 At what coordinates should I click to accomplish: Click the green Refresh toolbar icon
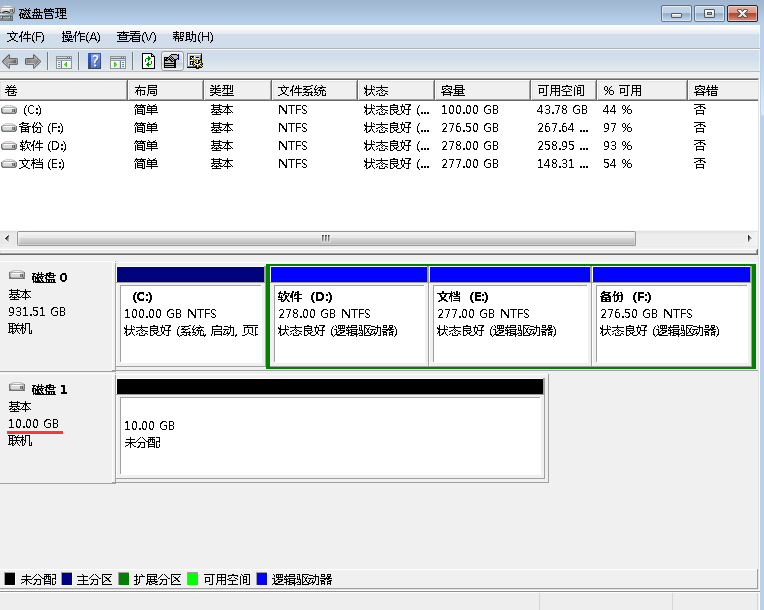pos(148,61)
